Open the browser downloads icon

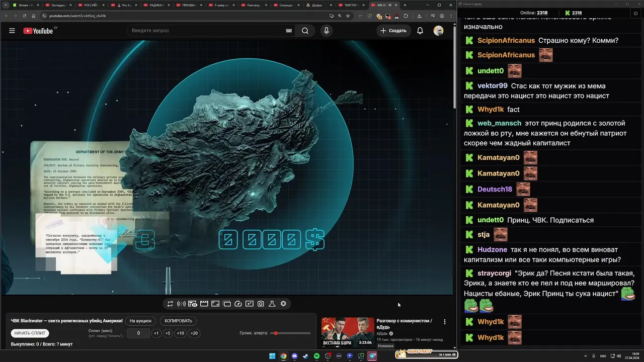419,16
